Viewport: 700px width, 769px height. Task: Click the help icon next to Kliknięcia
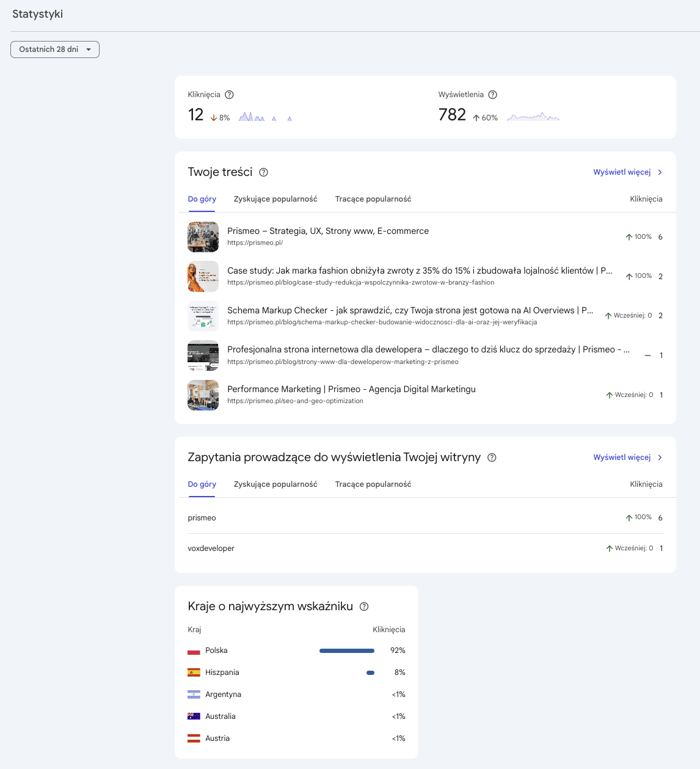(230, 95)
